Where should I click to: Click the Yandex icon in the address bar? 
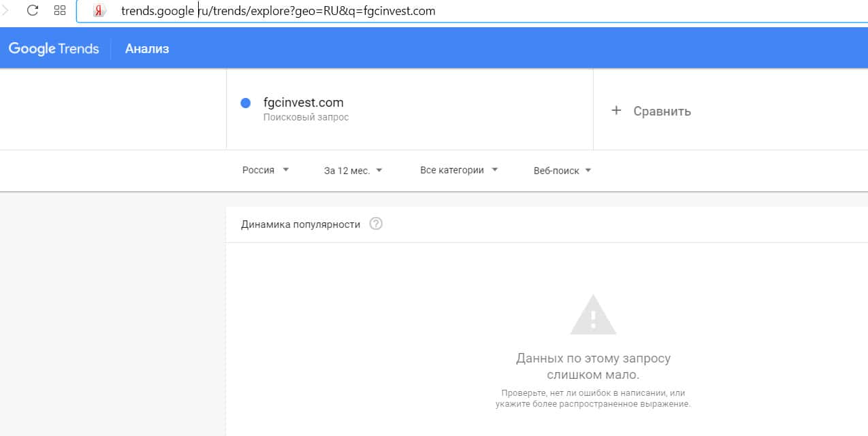[x=99, y=12]
